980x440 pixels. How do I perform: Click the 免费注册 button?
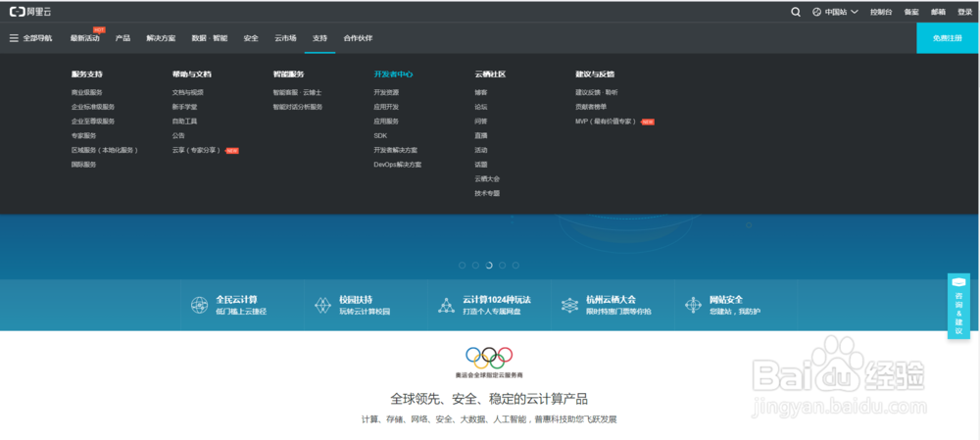(x=948, y=38)
